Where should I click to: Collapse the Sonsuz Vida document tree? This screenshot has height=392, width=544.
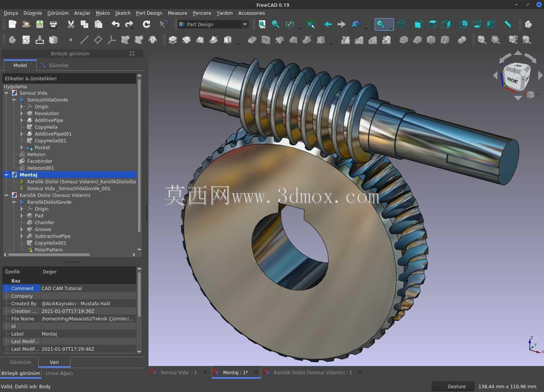coord(6,93)
